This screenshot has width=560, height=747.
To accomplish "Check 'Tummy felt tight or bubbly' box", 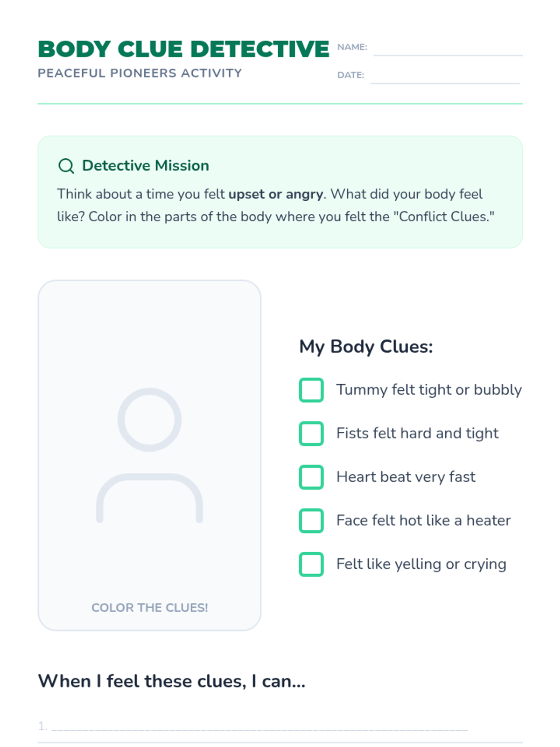I will 311,390.
